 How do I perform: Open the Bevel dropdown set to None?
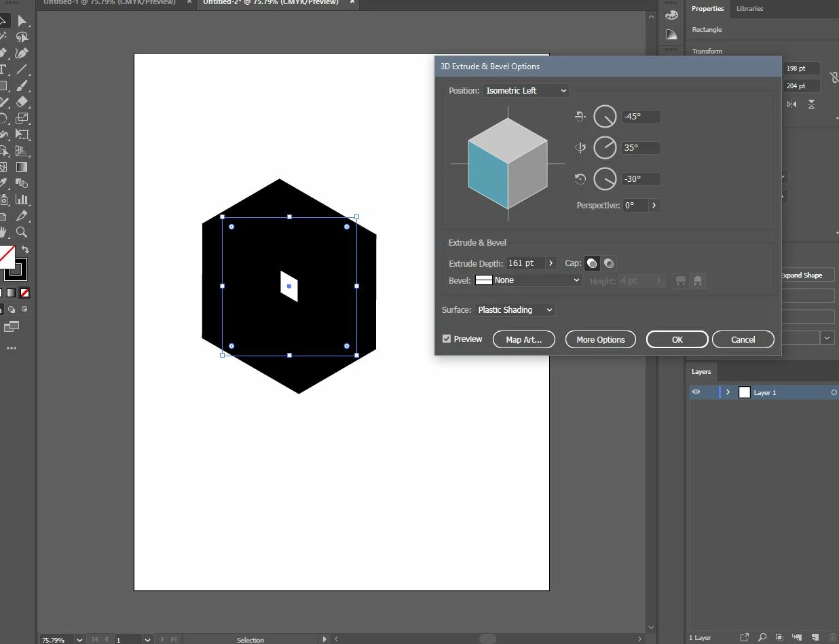[x=528, y=280]
